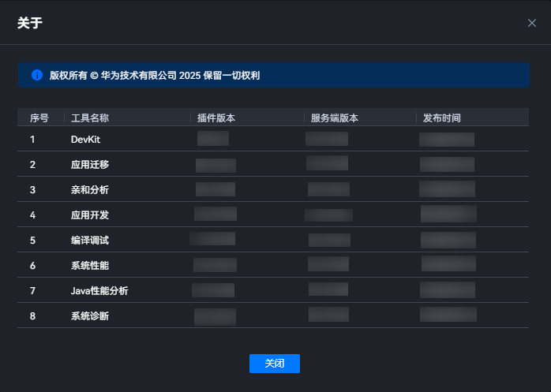This screenshot has height=392, width=551.
Task: Click the plugin version cell for DevKit
Action: (x=213, y=138)
